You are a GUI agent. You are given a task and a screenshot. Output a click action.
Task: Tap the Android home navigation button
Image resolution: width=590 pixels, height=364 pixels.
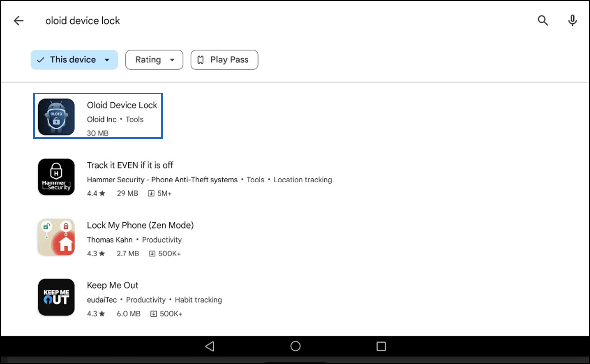point(295,346)
